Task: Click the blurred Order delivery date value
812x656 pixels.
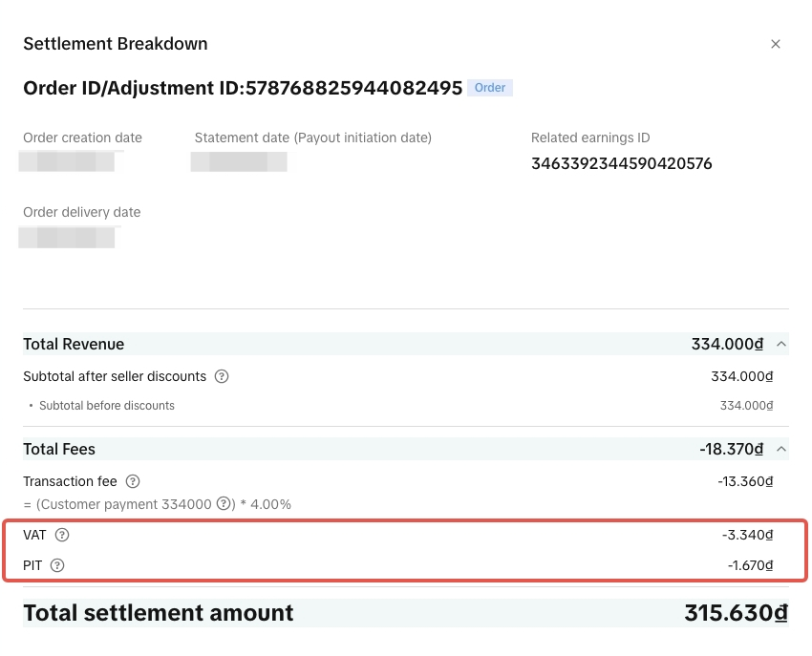Action: coord(67,236)
